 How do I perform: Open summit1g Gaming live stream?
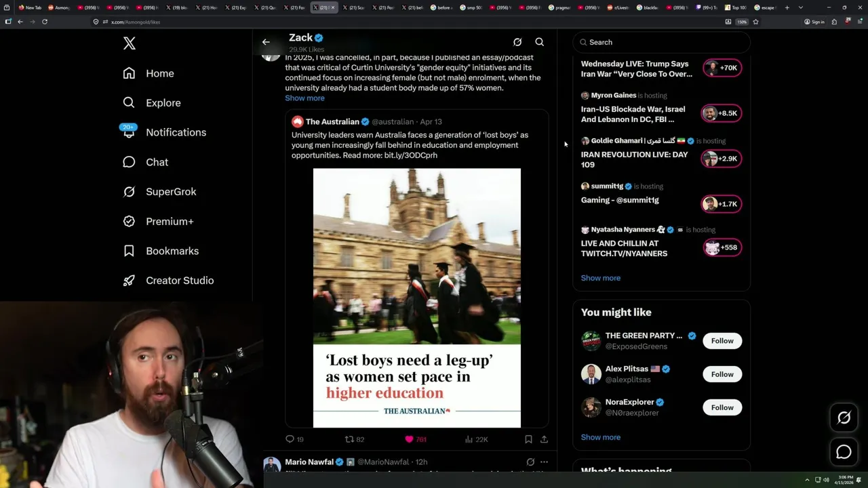coord(620,200)
